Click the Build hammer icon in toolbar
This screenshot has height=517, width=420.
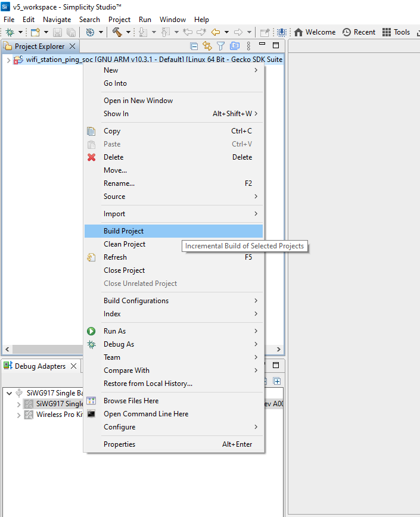[x=117, y=32]
